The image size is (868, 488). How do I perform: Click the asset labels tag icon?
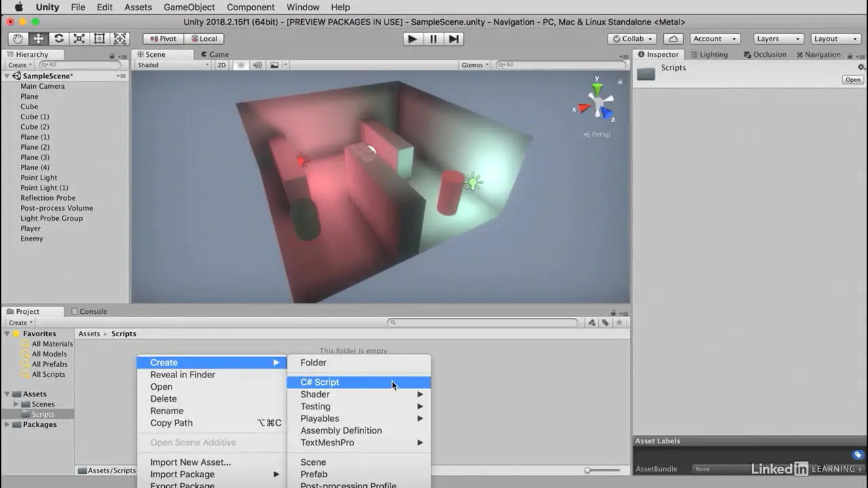point(858,455)
